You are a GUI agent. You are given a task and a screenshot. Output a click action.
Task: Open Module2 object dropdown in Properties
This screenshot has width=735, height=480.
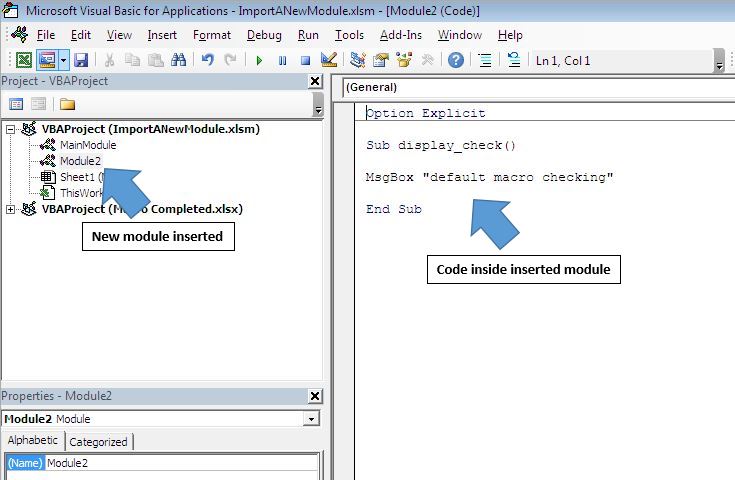click(311, 419)
